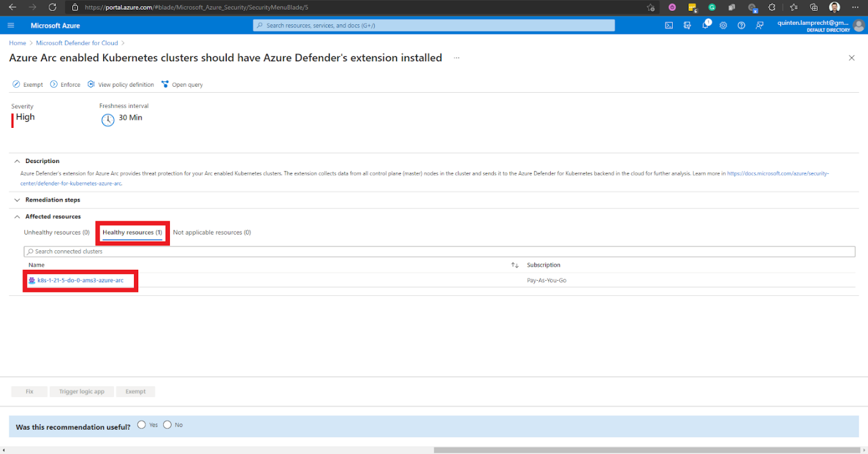This screenshot has width=868, height=454.
Task: Click the Enforce toolbar command
Action: point(65,84)
